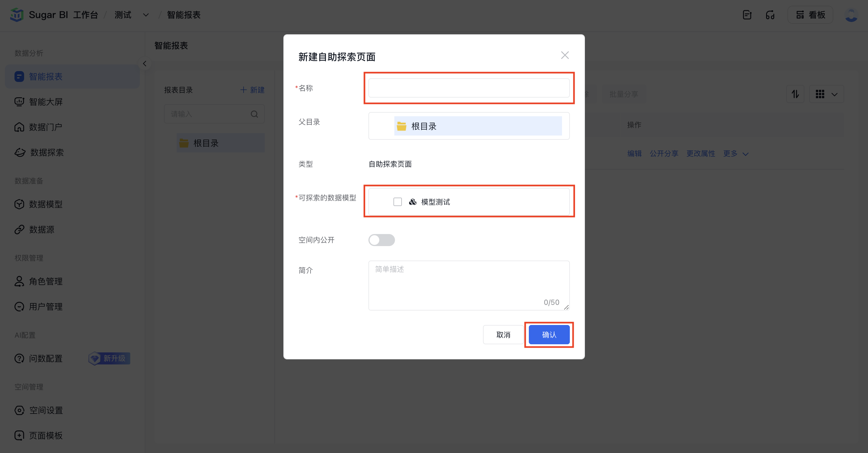Image resolution: width=868 pixels, height=453 pixels.
Task: Toggle the 空间内公开 switch
Action: 381,240
